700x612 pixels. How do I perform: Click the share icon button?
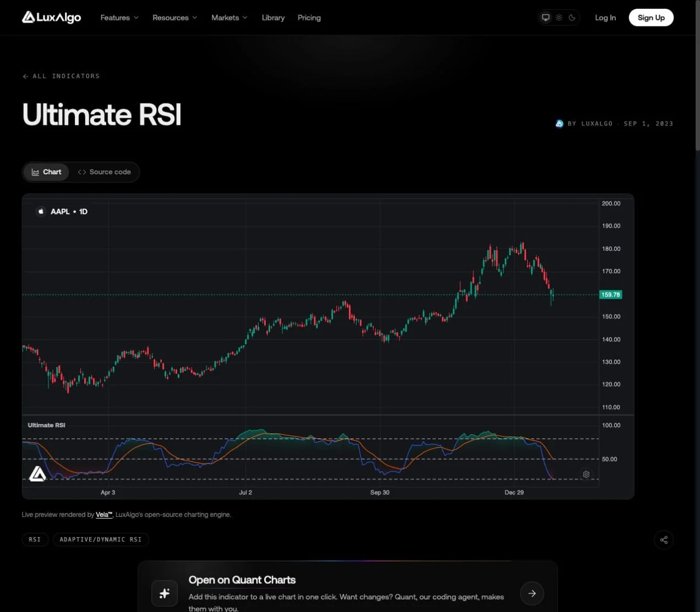click(664, 540)
